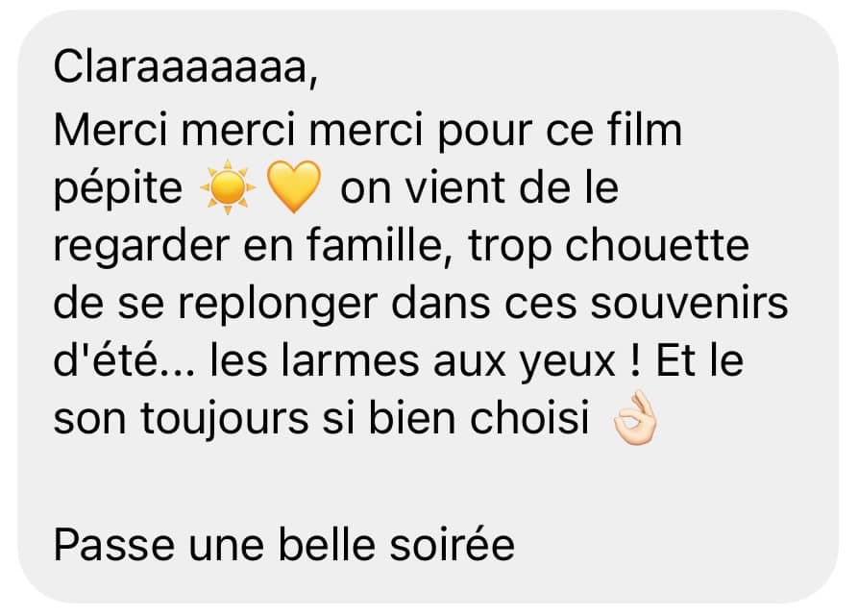The image size is (858, 616).
Task: Click the OK hand emoji
Action: point(635,417)
